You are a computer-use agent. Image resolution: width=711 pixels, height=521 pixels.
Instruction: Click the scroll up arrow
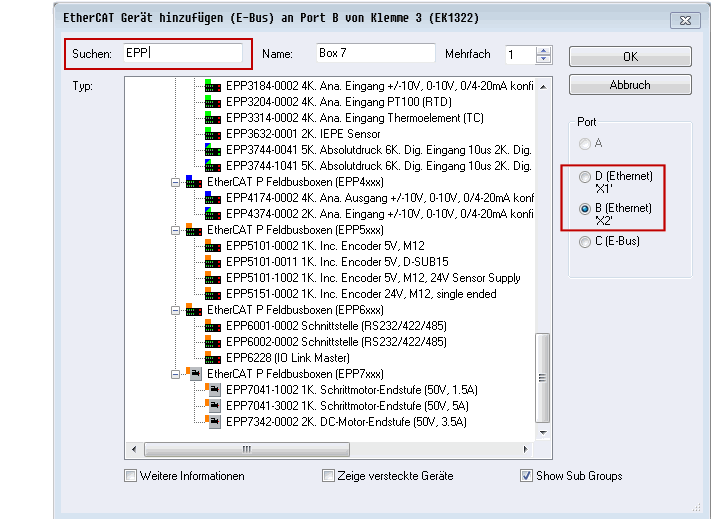[x=543, y=87]
